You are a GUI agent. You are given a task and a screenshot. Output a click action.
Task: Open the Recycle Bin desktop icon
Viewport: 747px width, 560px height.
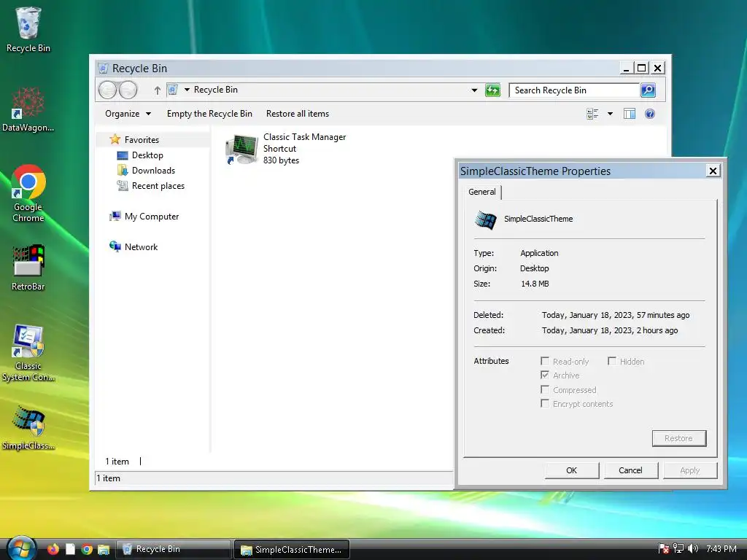pos(28,29)
